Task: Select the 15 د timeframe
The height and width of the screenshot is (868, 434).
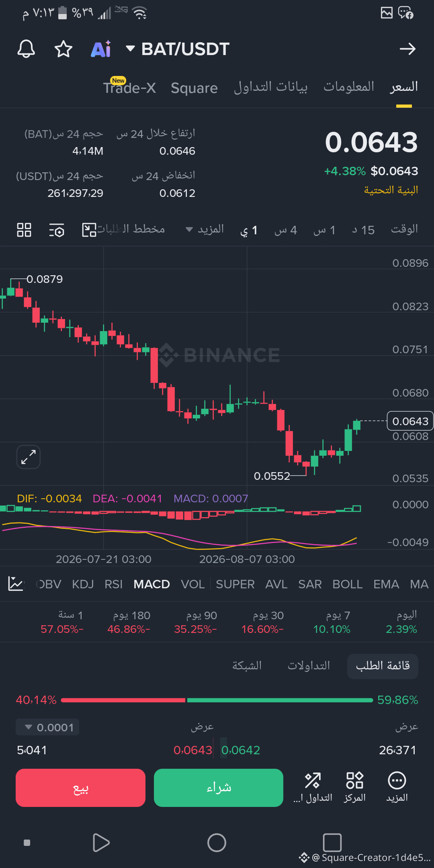Action: (x=363, y=230)
